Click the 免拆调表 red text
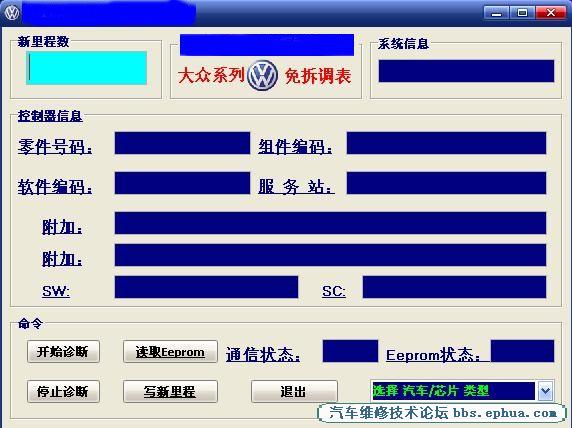572x428 pixels. 318,76
